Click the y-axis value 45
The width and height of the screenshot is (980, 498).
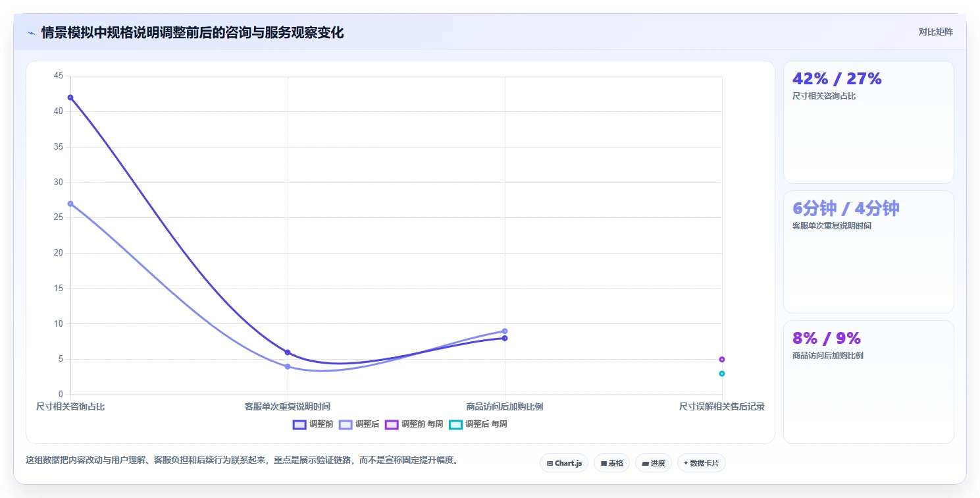click(x=59, y=76)
